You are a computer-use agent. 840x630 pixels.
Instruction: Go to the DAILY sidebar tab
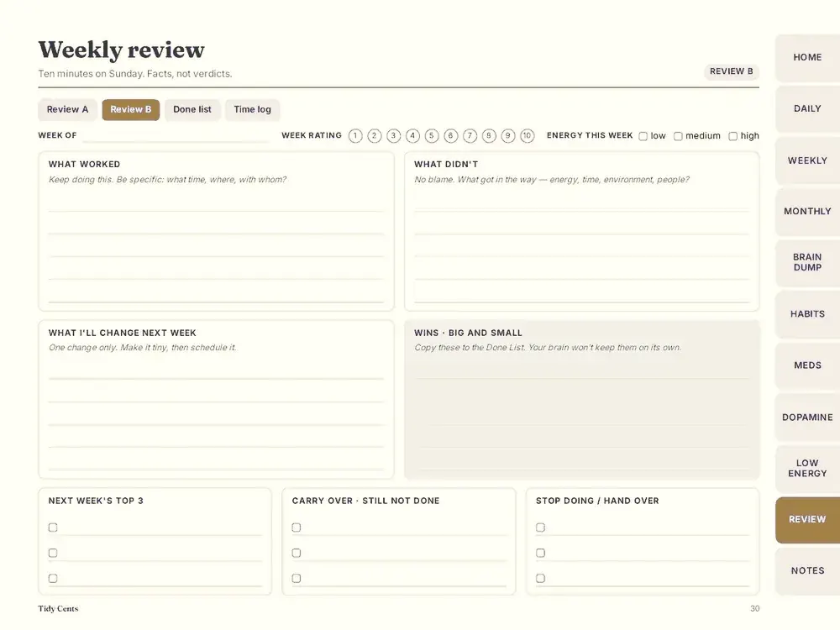(x=807, y=108)
